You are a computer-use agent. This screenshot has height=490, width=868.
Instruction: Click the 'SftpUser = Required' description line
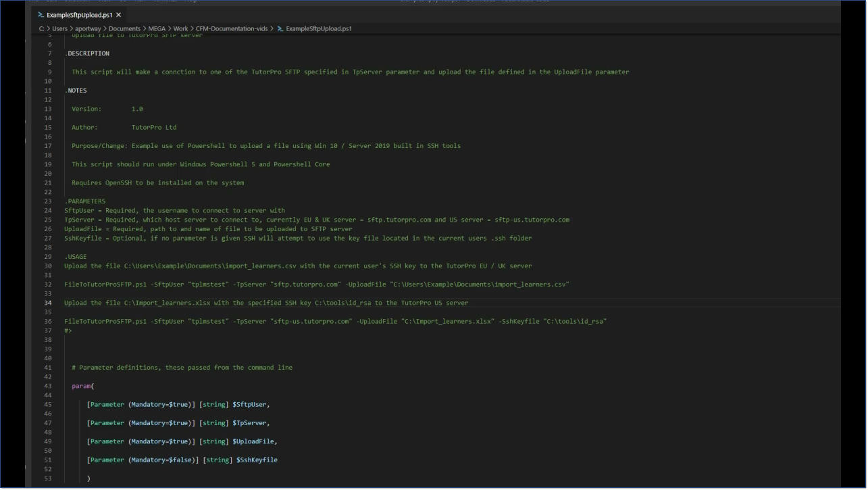coord(174,210)
